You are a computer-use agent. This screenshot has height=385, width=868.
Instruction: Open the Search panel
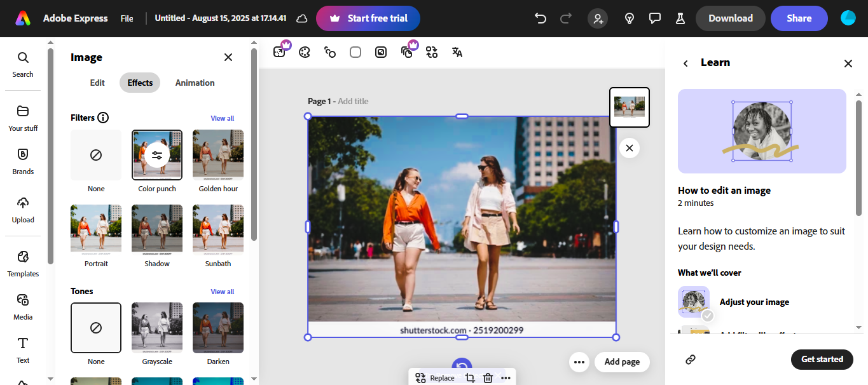click(23, 64)
